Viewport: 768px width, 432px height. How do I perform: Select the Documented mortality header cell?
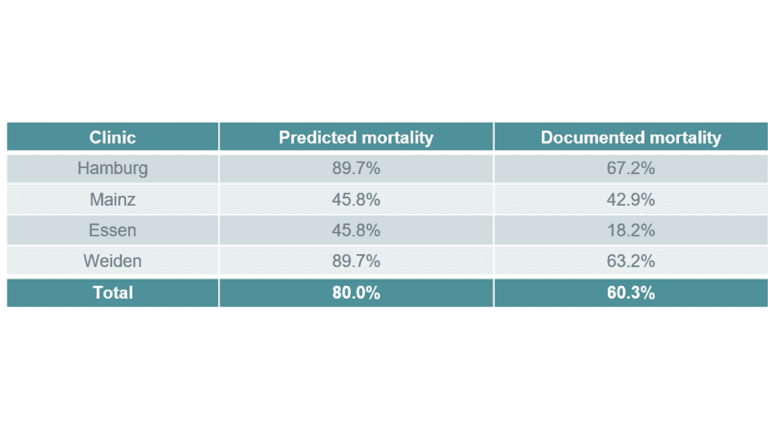click(630, 138)
